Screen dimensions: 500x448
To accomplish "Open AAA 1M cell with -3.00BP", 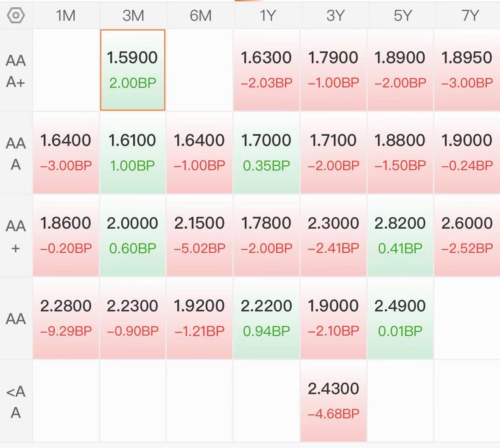I will [x=66, y=153].
